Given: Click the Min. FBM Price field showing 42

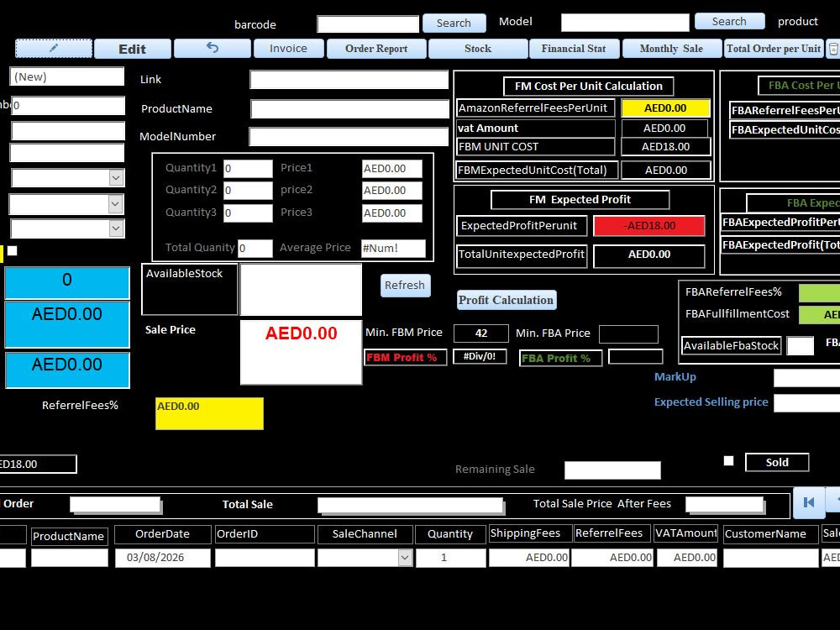Looking at the screenshot, I should 481,333.
